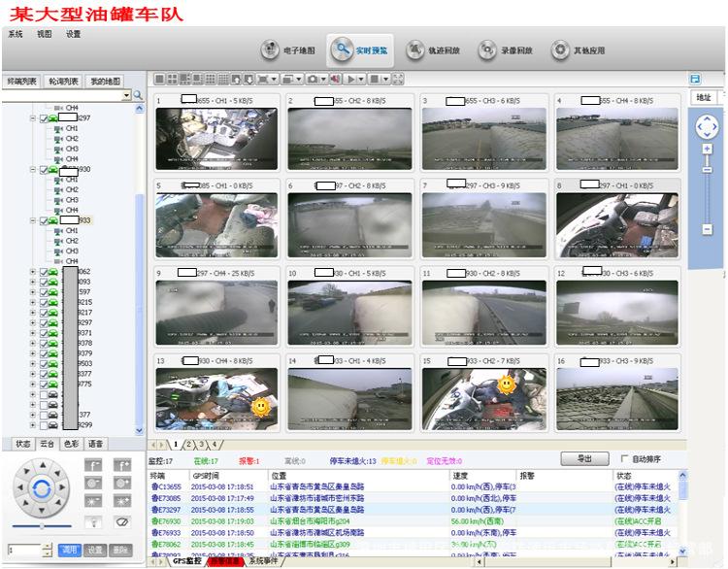Expand tree node of vehicle ending 371
Image resolution: width=728 pixels, height=569 pixels.
point(33,333)
